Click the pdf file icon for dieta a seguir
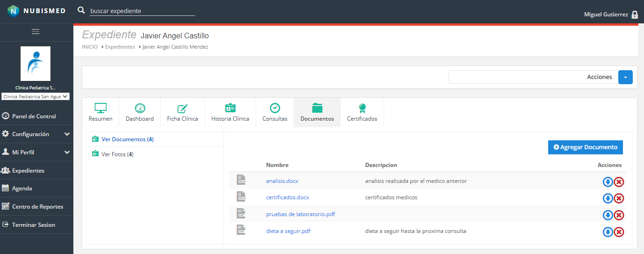The width and height of the screenshot is (644, 254). [241, 230]
